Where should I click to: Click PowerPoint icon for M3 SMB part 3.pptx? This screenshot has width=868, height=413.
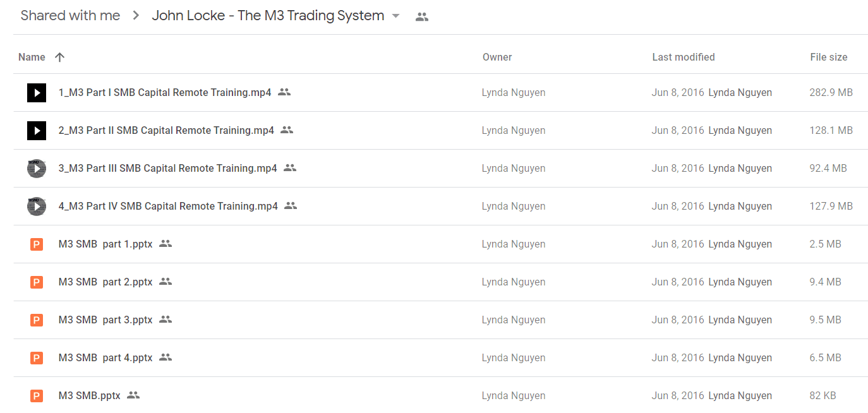tap(37, 320)
